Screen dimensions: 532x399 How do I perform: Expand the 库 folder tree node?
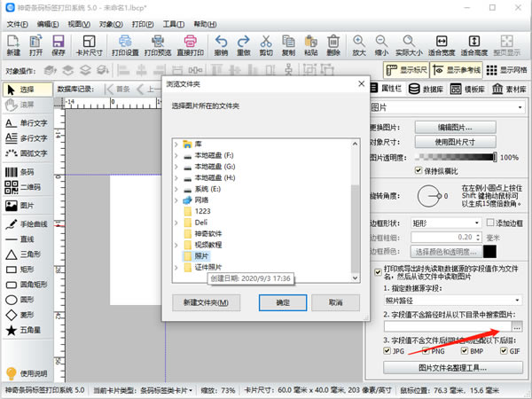176,143
